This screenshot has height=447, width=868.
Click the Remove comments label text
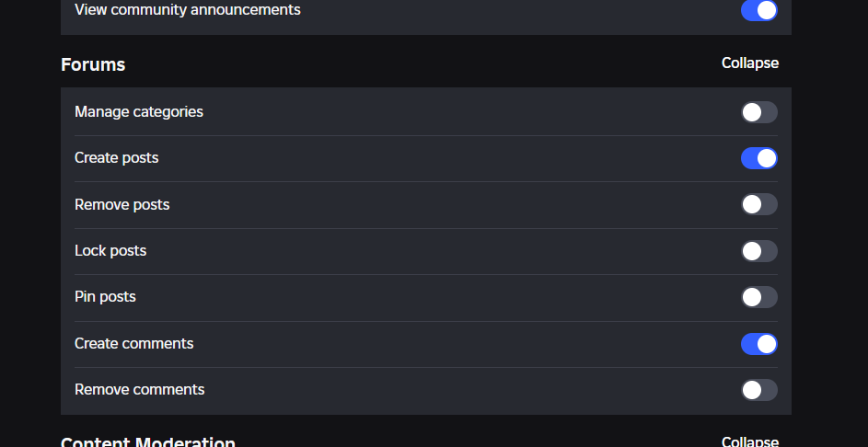[140, 390]
